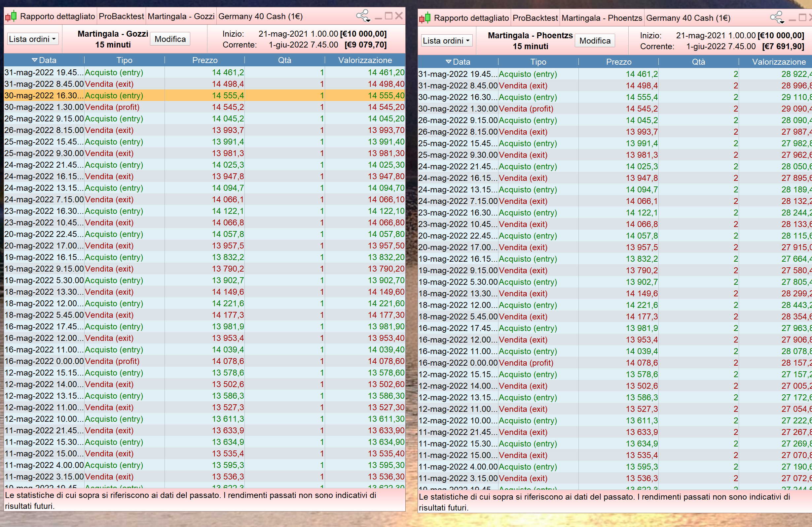Close the Gozzi report window
Screen dimensions: 812x527
coord(399,16)
